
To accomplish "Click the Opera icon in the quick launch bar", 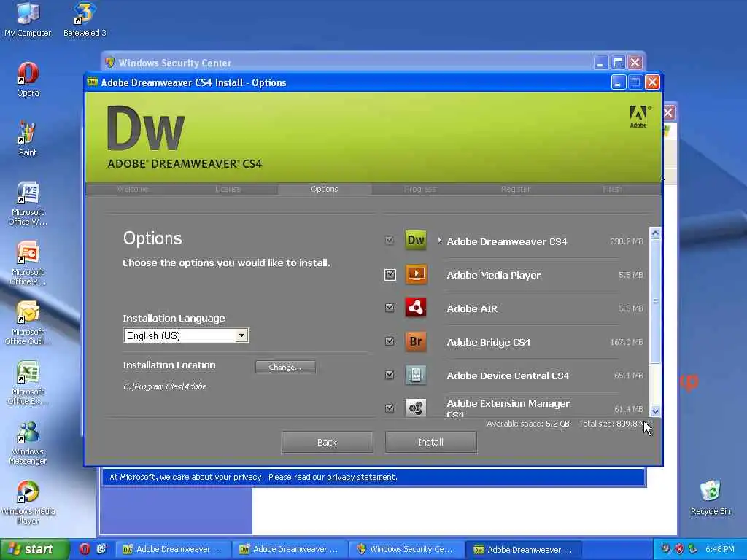I will pyautogui.click(x=85, y=549).
